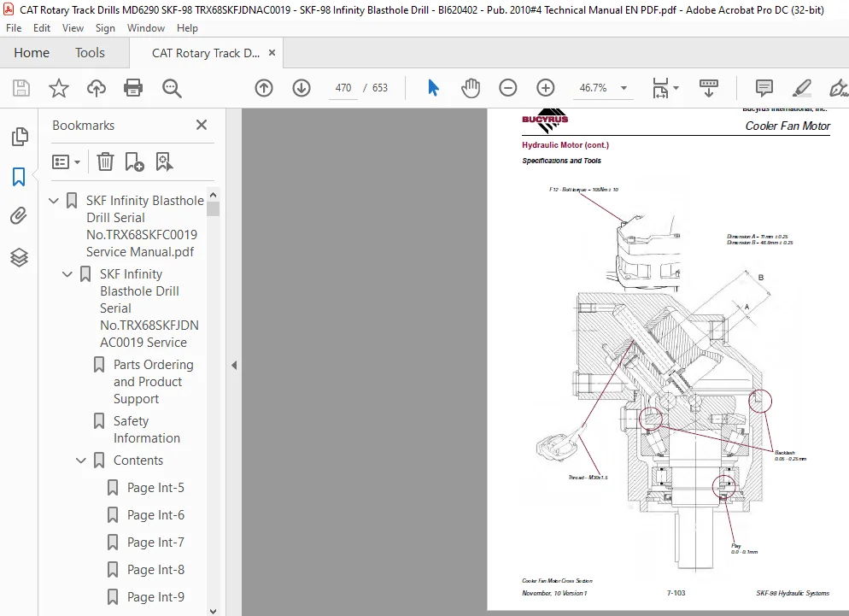Add a new bookmark

(x=134, y=161)
